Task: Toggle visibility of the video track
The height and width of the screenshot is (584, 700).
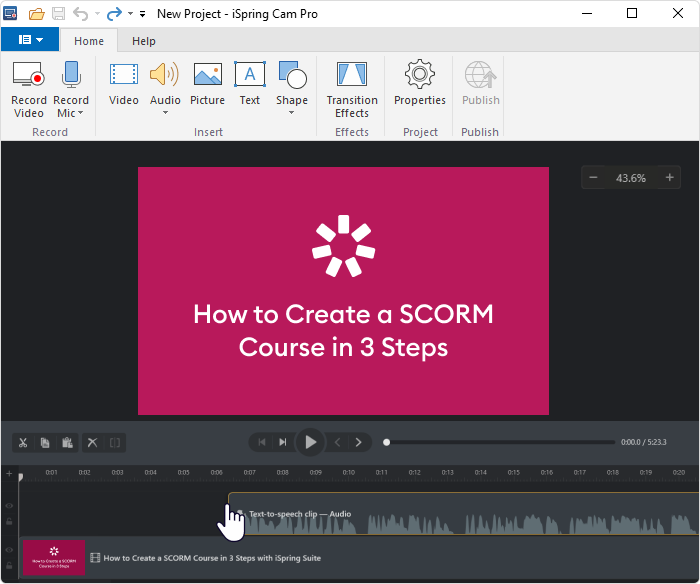Action: pyautogui.click(x=9, y=550)
